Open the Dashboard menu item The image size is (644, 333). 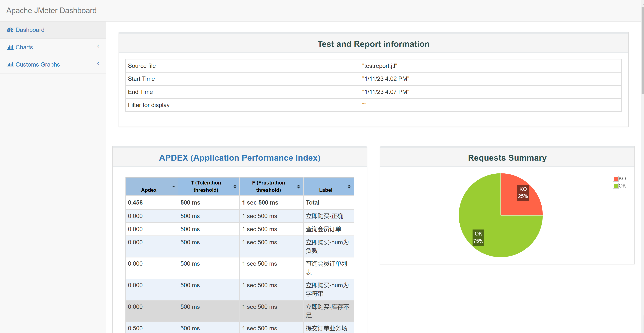point(30,30)
